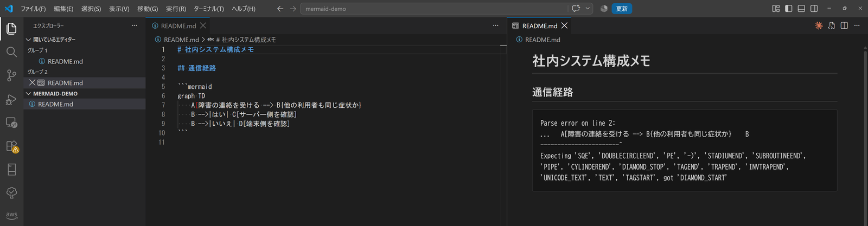868x226 pixels.
Task: Select README.md under グループ 2
Action: tap(65, 83)
